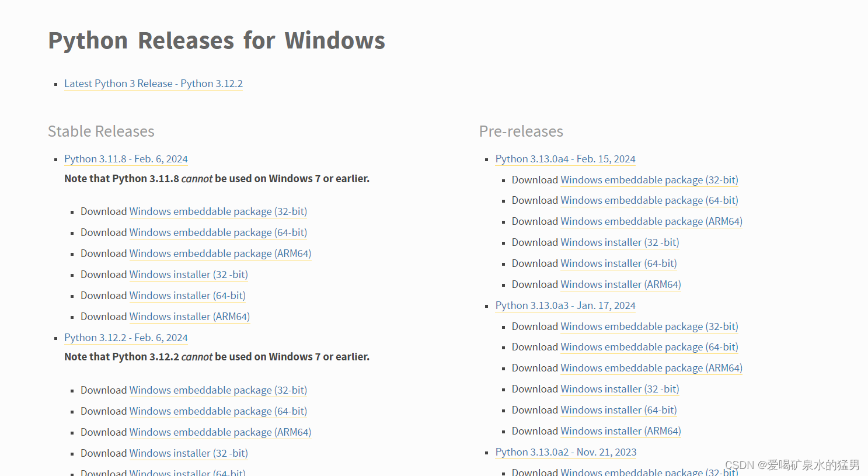The height and width of the screenshot is (476, 868).
Task: Download Python 3.13.0a3 Windows installer (64-bit)
Action: coord(619,410)
